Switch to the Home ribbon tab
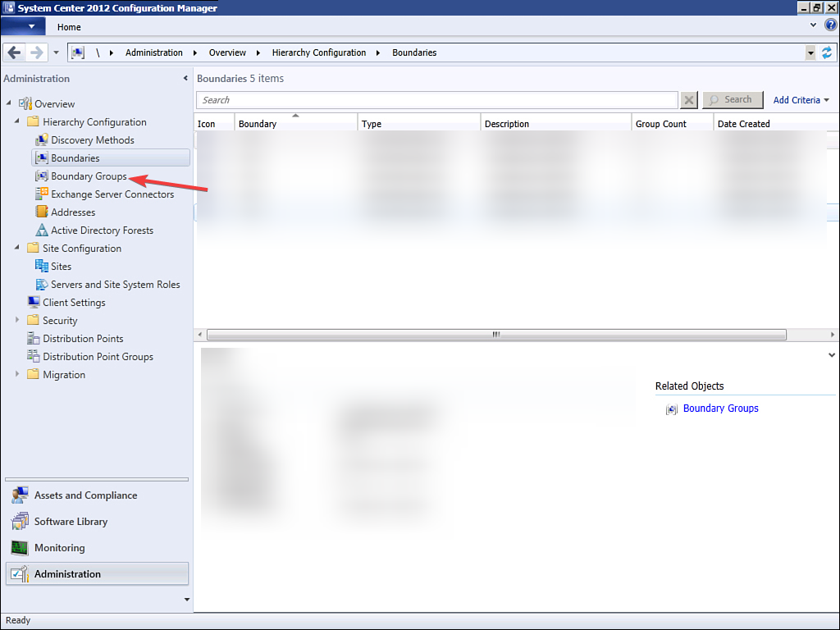This screenshot has height=630, width=840. (x=68, y=26)
